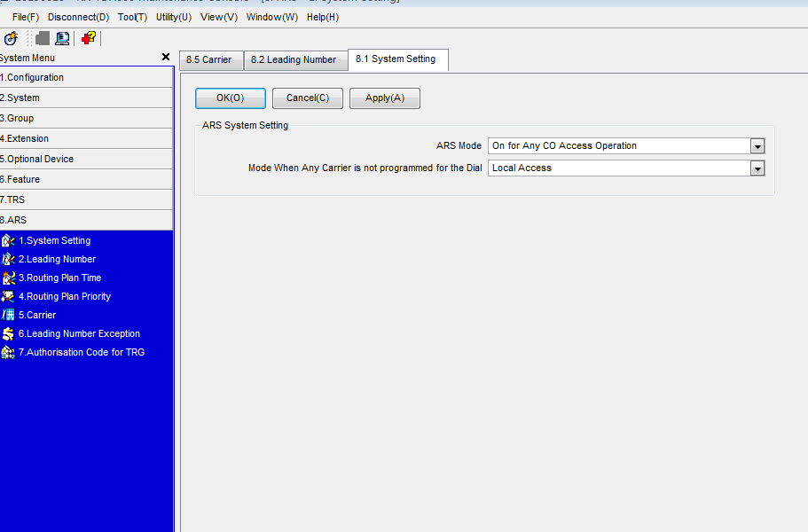Open the Help(H) menu

(x=323, y=17)
